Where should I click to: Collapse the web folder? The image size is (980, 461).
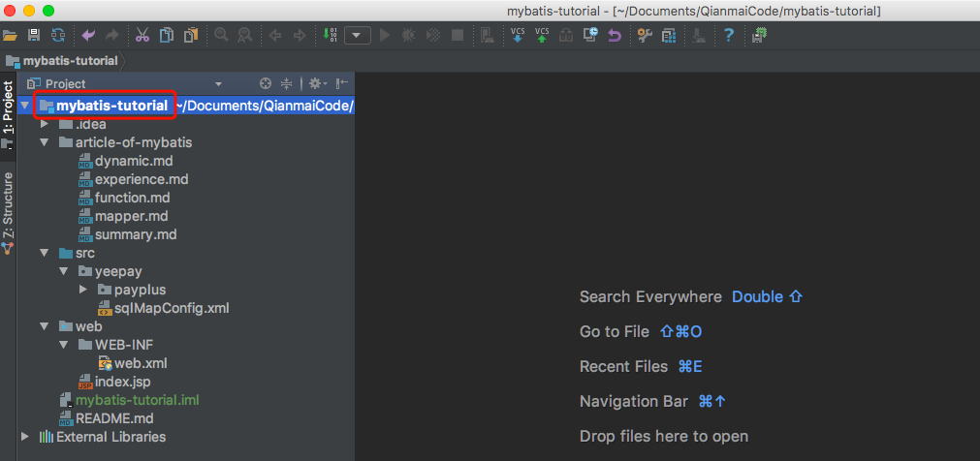(44, 326)
